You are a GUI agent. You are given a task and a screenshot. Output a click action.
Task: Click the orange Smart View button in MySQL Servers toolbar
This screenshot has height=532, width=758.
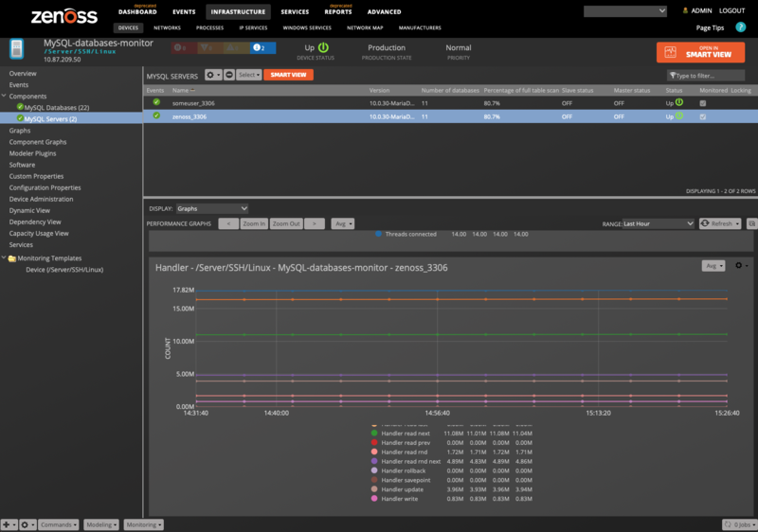pos(289,75)
